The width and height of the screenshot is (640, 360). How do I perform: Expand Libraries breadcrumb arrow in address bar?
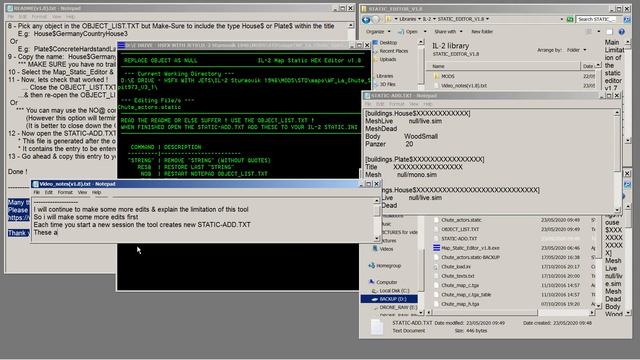coord(419,19)
